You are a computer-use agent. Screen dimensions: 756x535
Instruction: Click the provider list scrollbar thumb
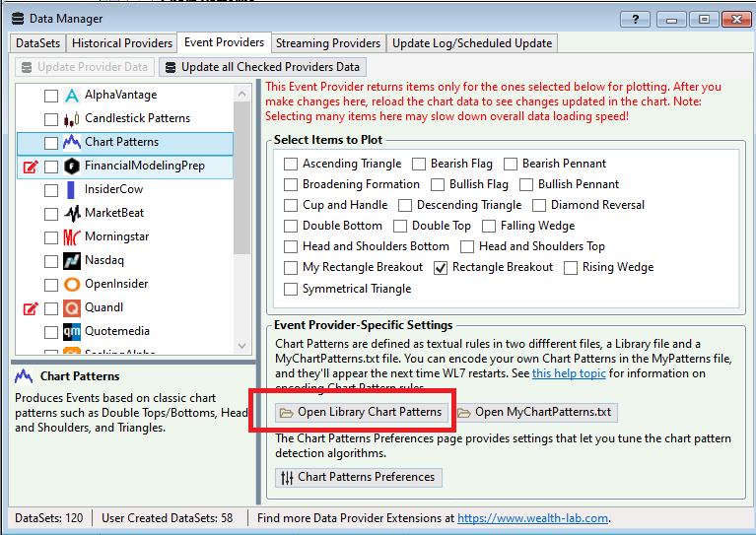pyautogui.click(x=242, y=177)
